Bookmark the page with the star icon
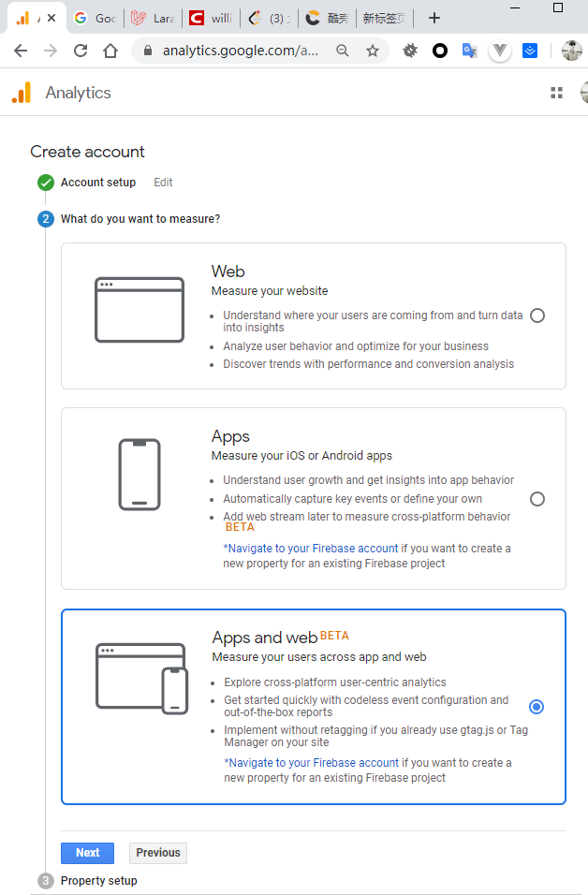588x895 pixels. coord(373,51)
